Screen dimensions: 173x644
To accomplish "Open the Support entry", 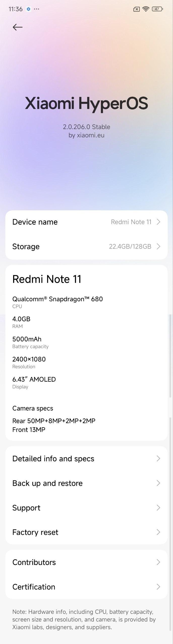I will 86,508.
